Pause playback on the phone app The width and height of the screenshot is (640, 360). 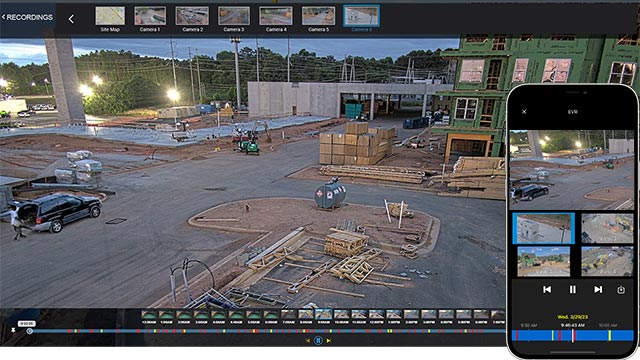(x=573, y=289)
